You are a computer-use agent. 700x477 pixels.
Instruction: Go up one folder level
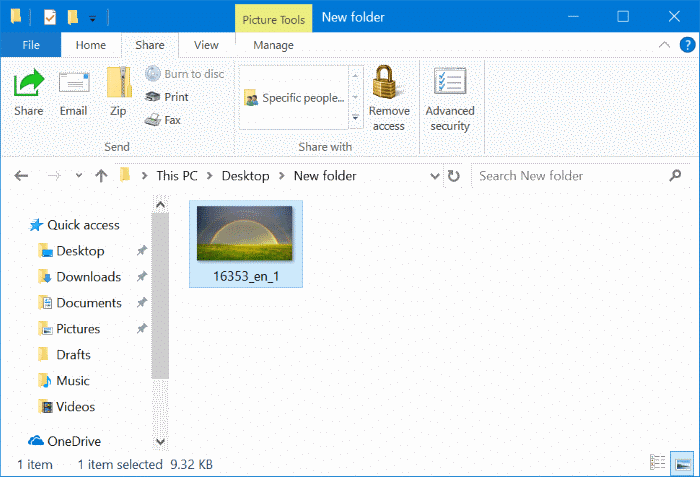(x=101, y=176)
